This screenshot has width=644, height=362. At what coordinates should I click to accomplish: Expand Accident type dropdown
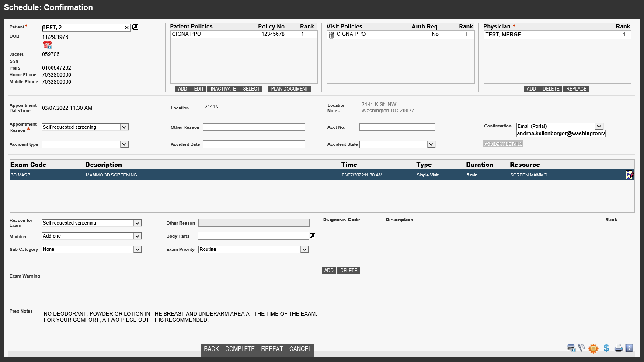point(124,144)
